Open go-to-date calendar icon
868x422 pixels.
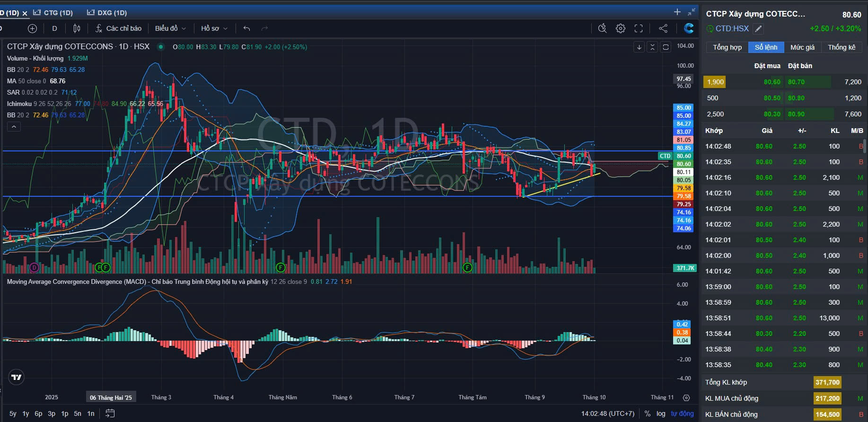pos(110,413)
